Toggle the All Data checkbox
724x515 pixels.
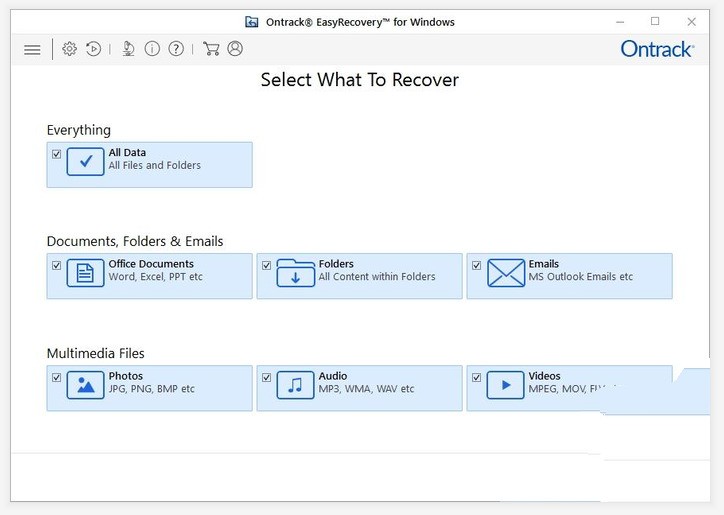tap(56, 154)
